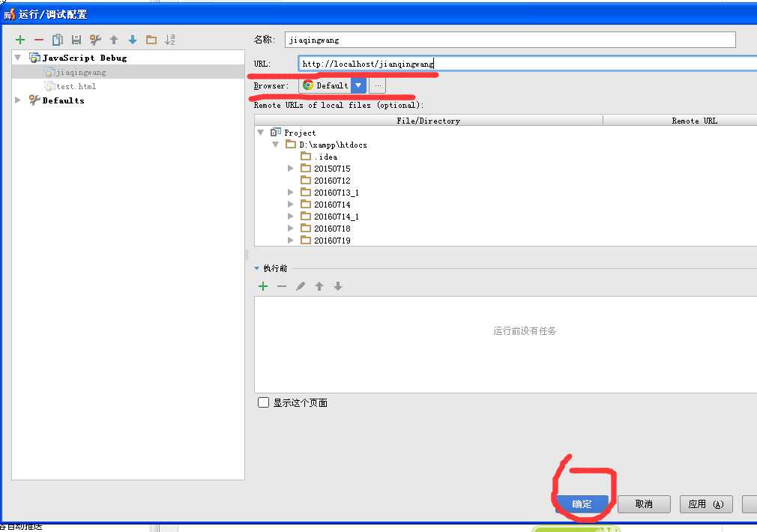The width and height of the screenshot is (757, 532).
Task: Select the 20160712 folder row
Action: coord(505,180)
